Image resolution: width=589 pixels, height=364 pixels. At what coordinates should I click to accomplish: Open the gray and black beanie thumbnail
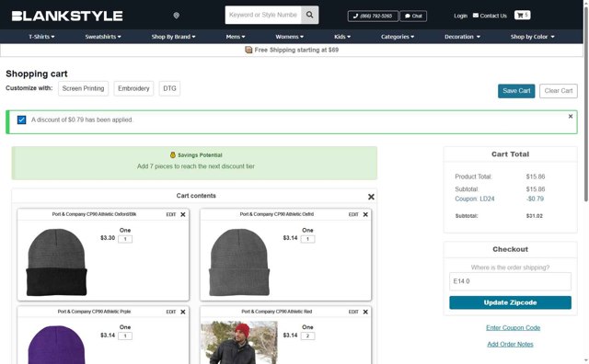pos(56,262)
